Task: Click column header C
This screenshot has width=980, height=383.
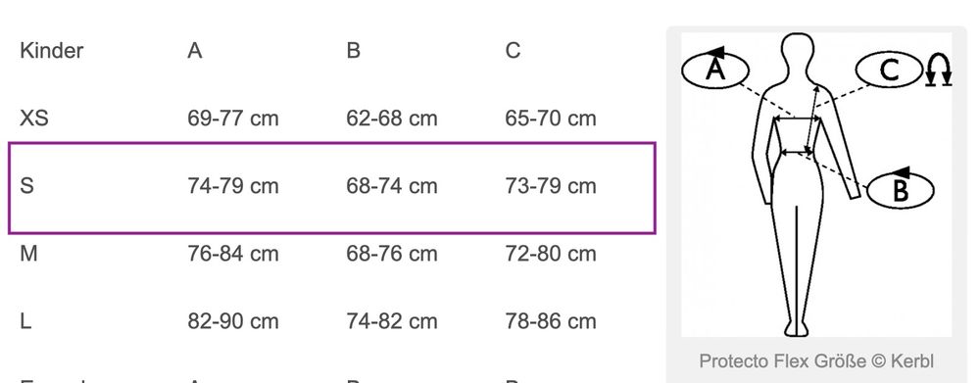Action: point(513,51)
